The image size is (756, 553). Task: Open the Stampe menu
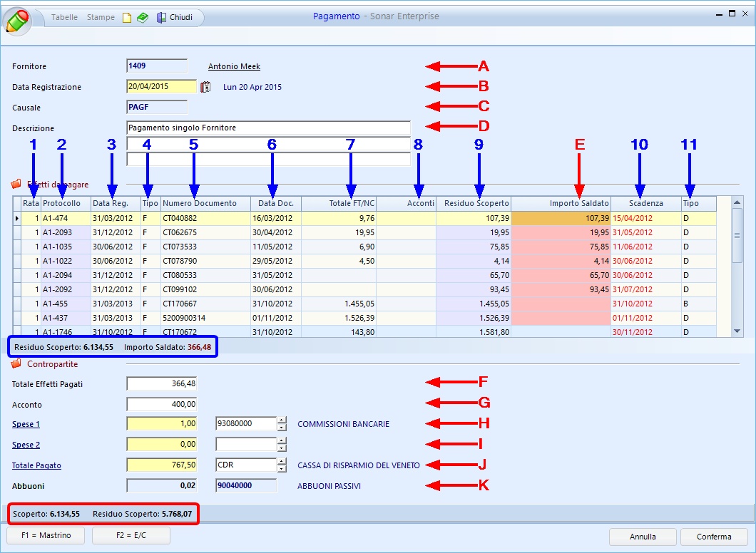pos(101,18)
